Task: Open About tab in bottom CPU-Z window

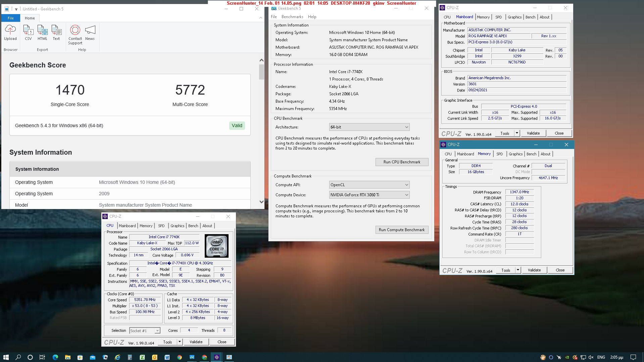Action: point(207,226)
